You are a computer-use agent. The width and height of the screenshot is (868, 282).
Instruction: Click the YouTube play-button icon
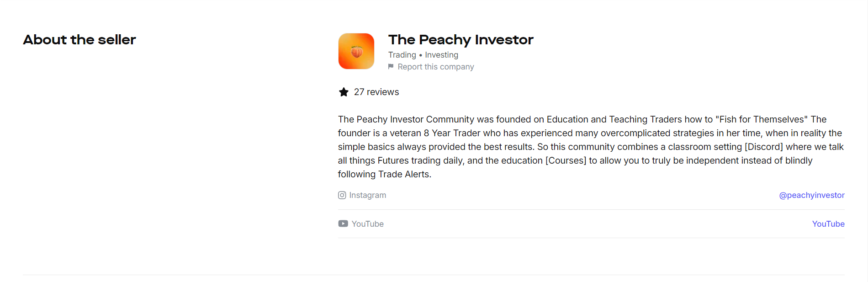[x=343, y=223]
